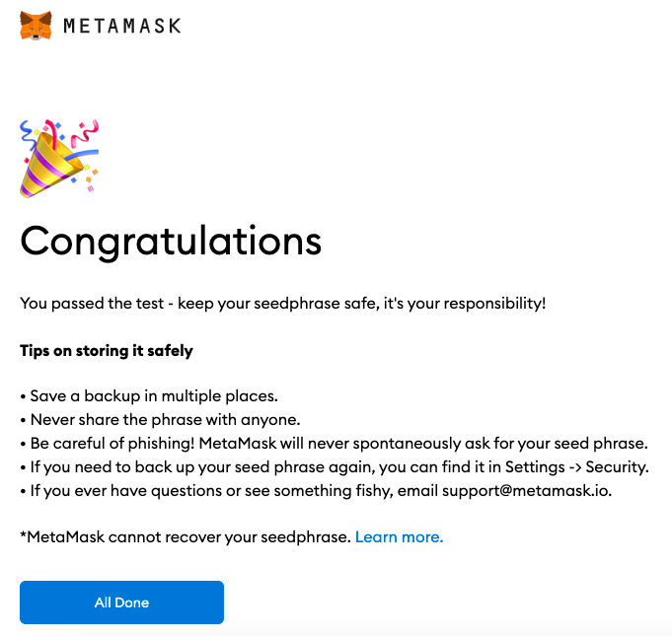The width and height of the screenshot is (672, 636).
Task: Click the 'Settings -> Security' text
Action: pyautogui.click(x=577, y=466)
